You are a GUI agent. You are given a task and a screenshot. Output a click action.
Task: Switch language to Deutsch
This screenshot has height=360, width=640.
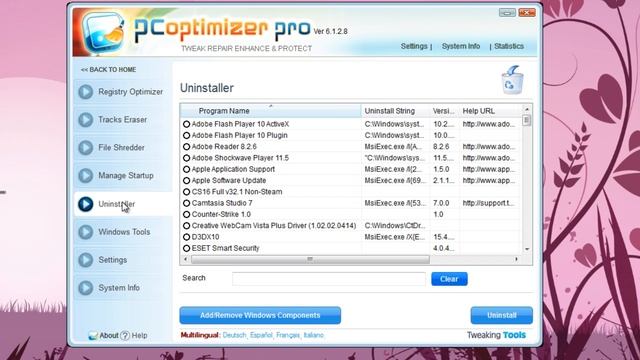click(234, 335)
